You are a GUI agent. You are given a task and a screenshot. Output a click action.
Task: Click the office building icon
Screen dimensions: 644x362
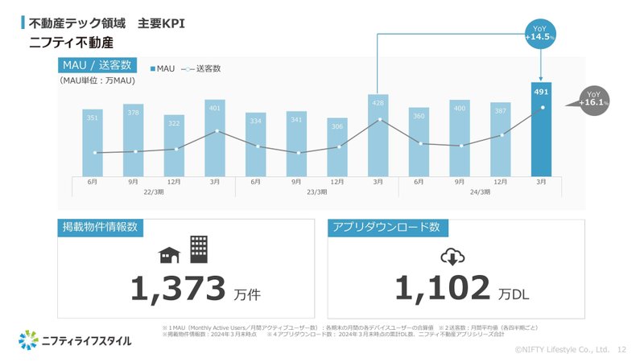pos(199,249)
